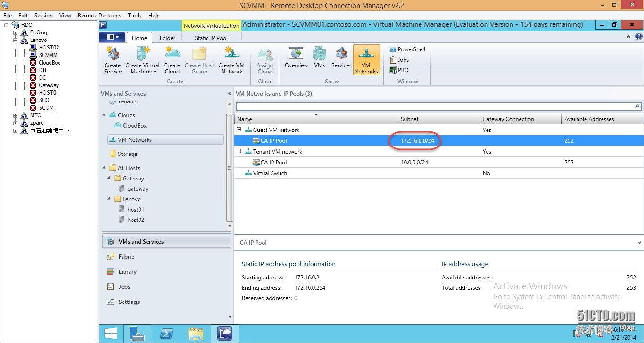644x343 pixels.
Task: Click the Assign Cloud icon
Action: pos(265,60)
